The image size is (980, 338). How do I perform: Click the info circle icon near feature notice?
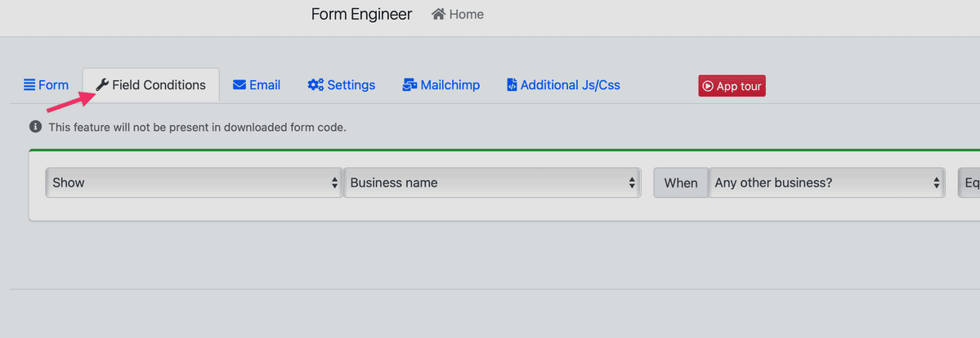click(x=36, y=127)
